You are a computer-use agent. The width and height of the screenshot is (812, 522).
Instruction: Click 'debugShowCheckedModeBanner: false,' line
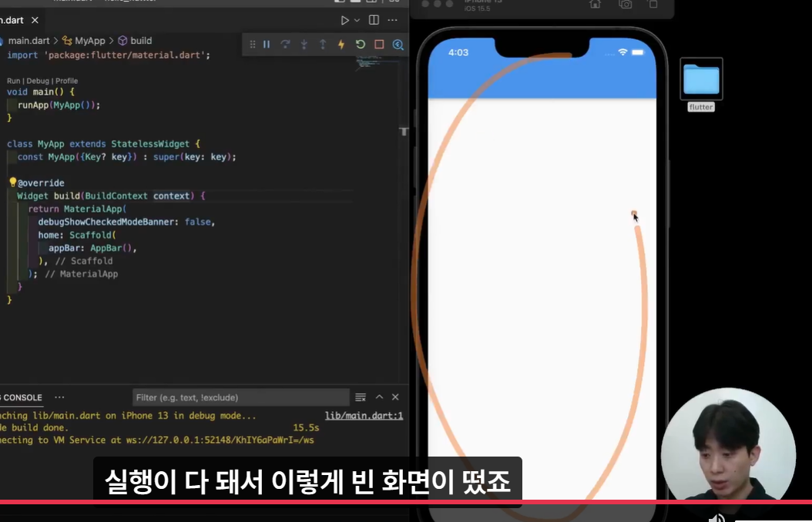[x=126, y=222]
